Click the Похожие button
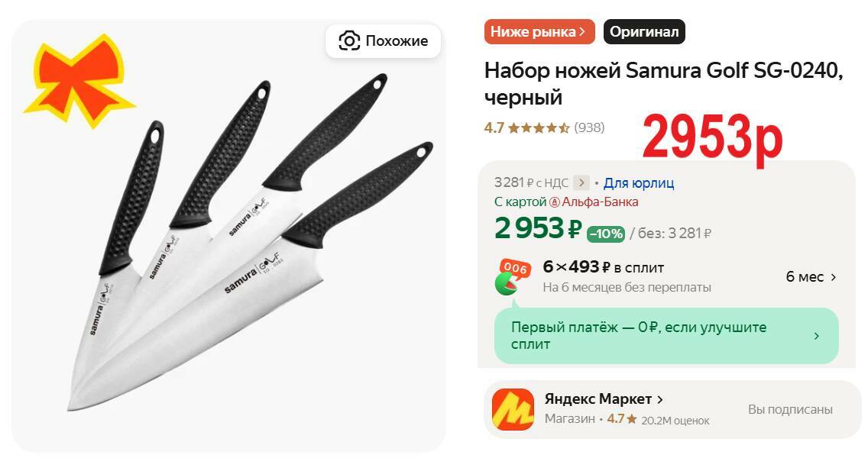Screen dimensions: 868x471 [383, 41]
